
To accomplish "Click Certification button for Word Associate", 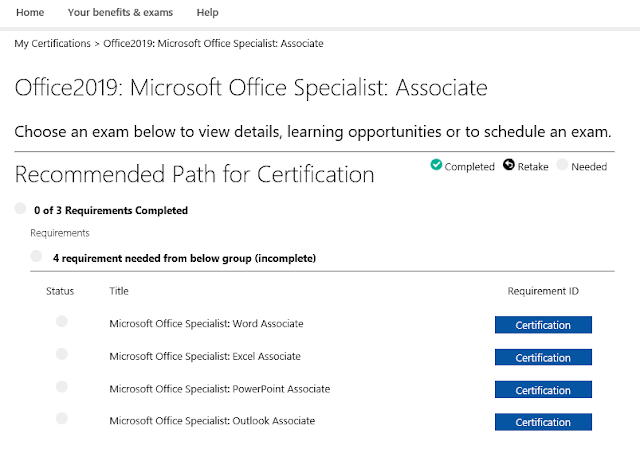I will (x=543, y=325).
